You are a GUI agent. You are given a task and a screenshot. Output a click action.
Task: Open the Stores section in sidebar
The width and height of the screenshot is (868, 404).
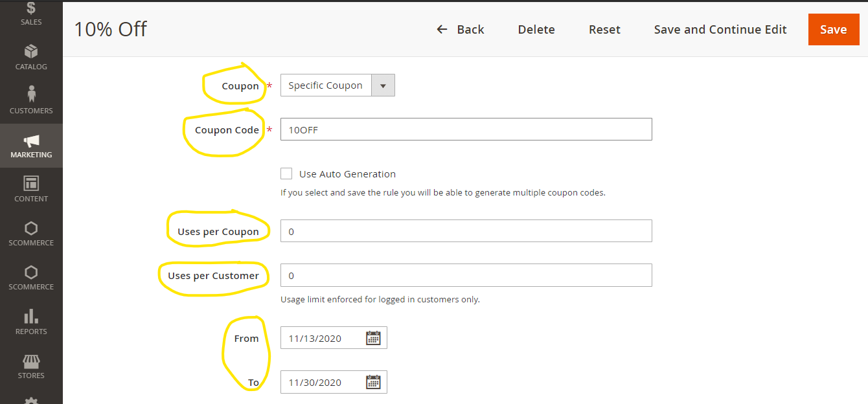pos(31,366)
